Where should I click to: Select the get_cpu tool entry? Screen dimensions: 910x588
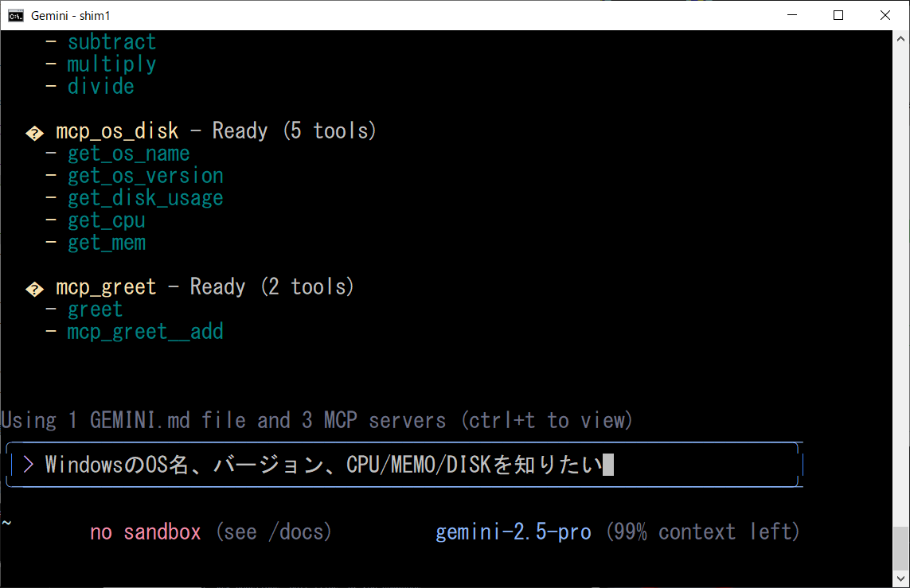pyautogui.click(x=106, y=220)
